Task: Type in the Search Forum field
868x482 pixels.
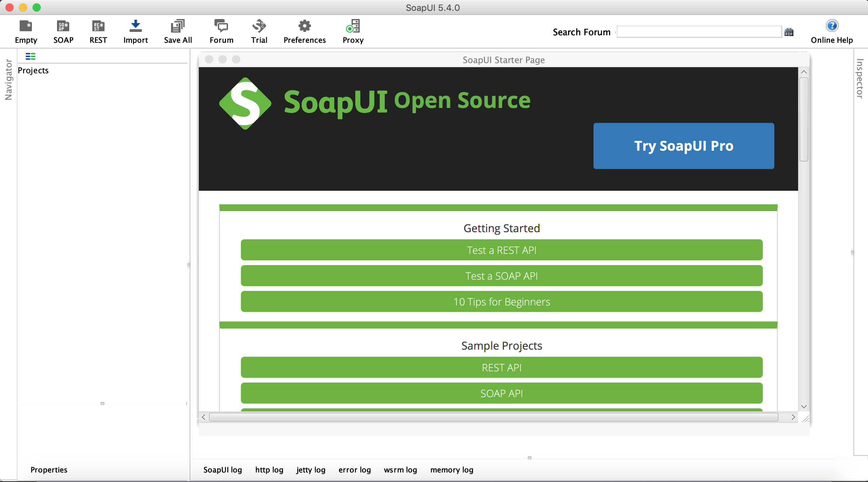Action: (699, 32)
